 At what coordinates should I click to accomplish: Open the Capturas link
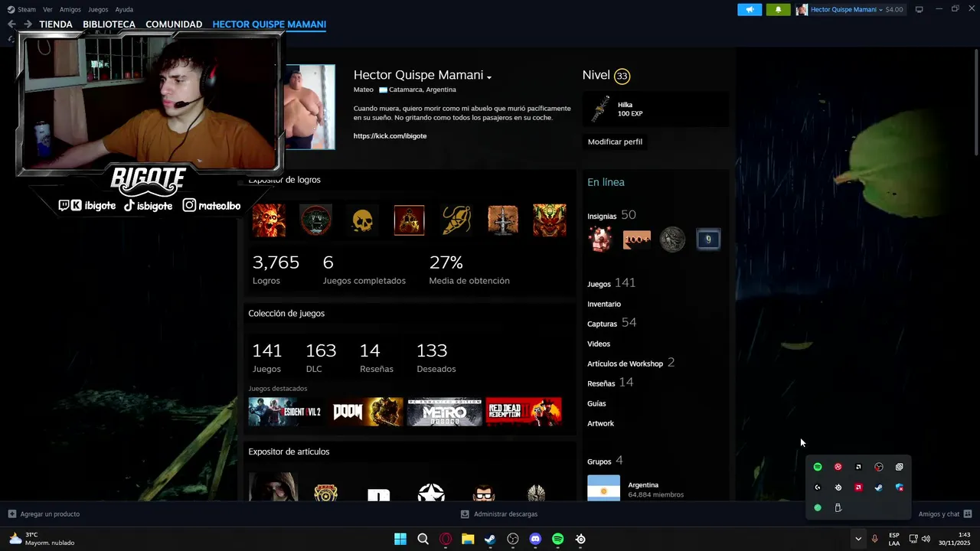602,324
